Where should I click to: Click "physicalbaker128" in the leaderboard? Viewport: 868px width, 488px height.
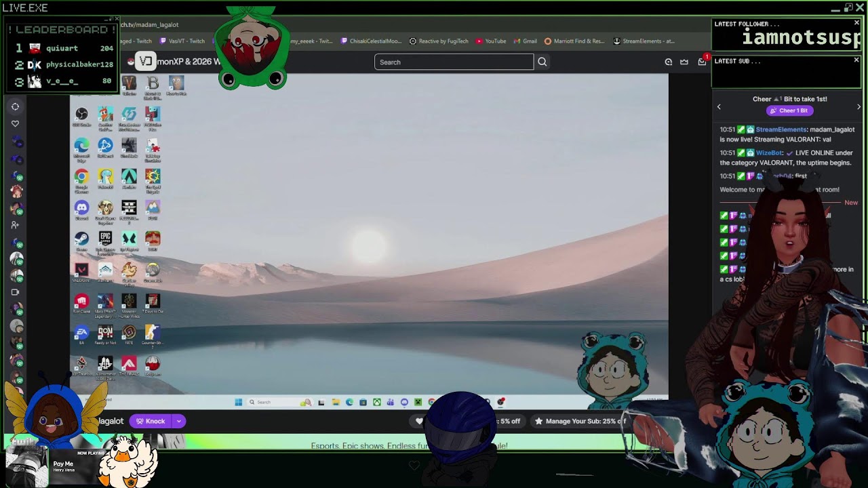79,64
